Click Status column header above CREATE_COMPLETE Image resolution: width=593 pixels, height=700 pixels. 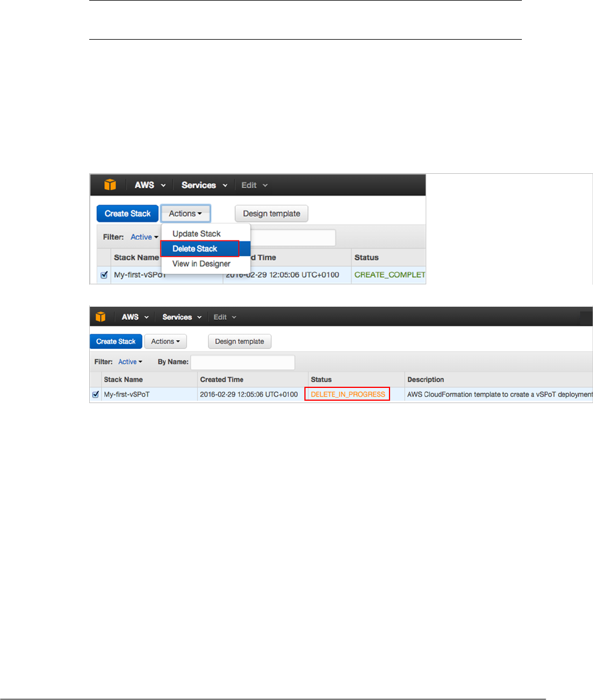click(366, 257)
